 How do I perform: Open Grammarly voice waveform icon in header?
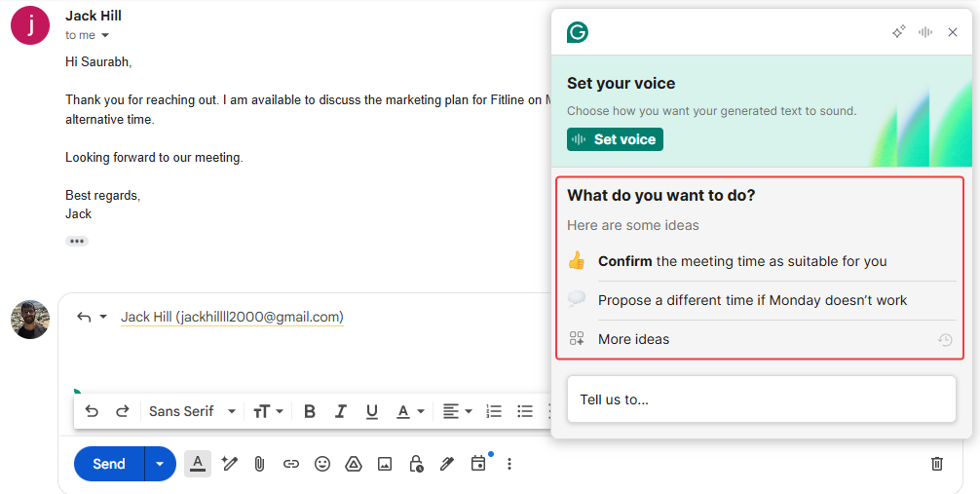[925, 32]
